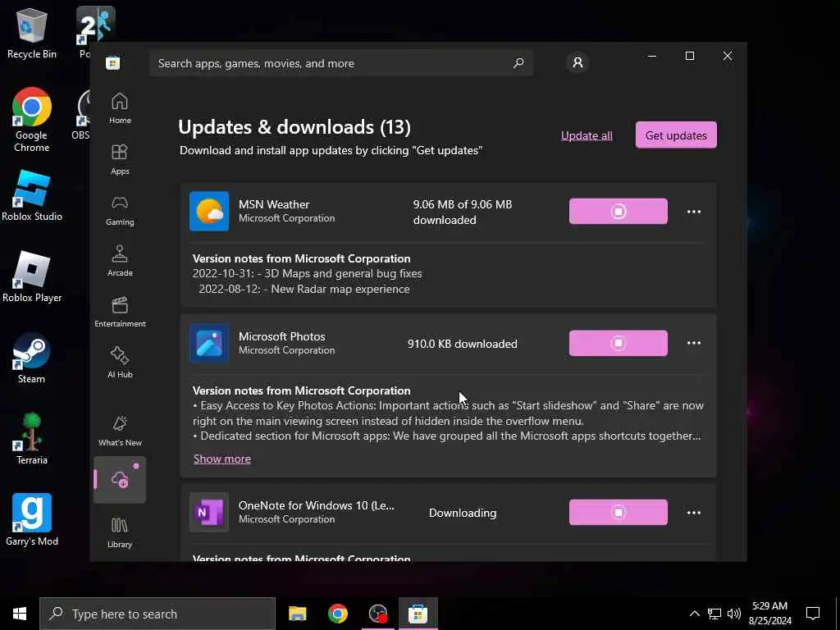Open the network tray icon
Screen dimensions: 840x630
(x=714, y=614)
